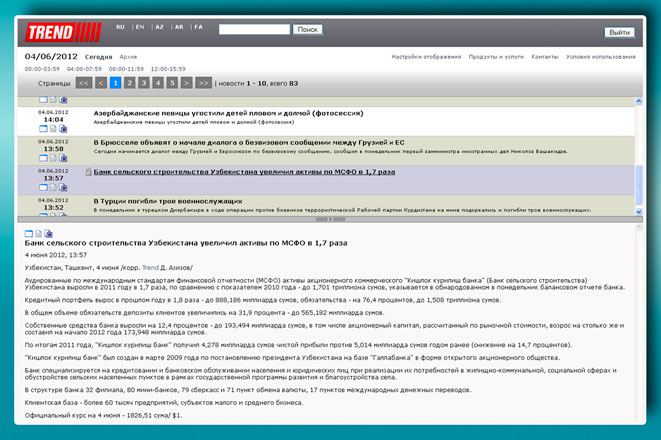
Task: Focus the search input field
Action: (x=254, y=29)
